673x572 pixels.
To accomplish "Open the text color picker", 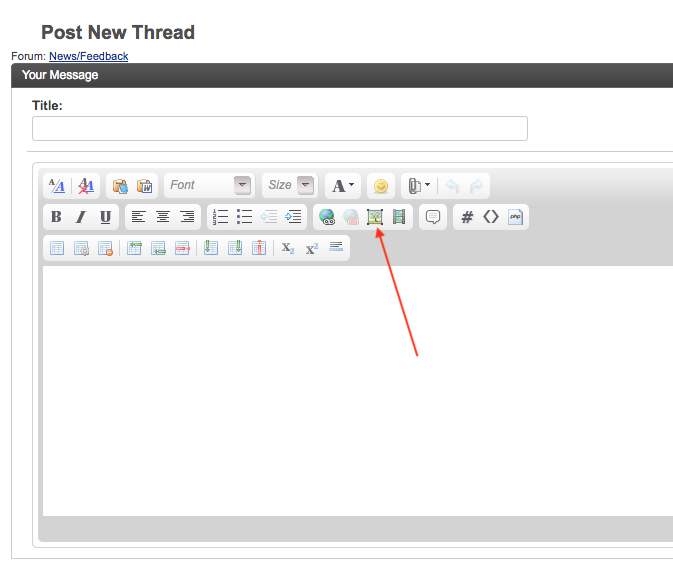I will (343, 186).
